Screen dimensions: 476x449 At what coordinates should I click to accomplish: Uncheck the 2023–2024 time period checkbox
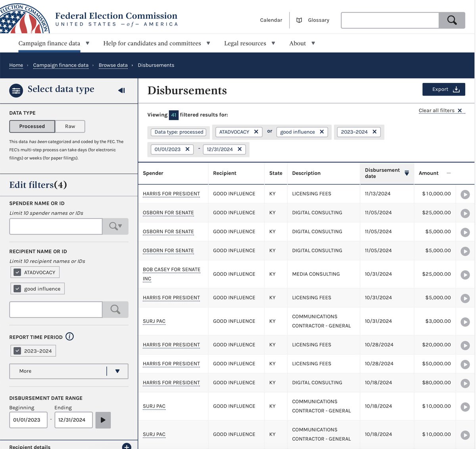(x=17, y=351)
